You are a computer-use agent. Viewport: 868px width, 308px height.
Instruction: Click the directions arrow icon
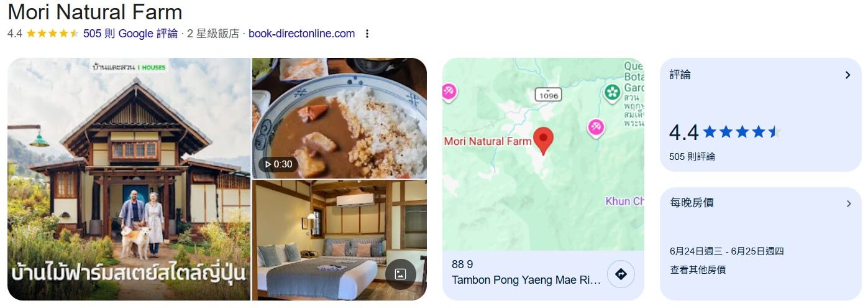pos(620,274)
